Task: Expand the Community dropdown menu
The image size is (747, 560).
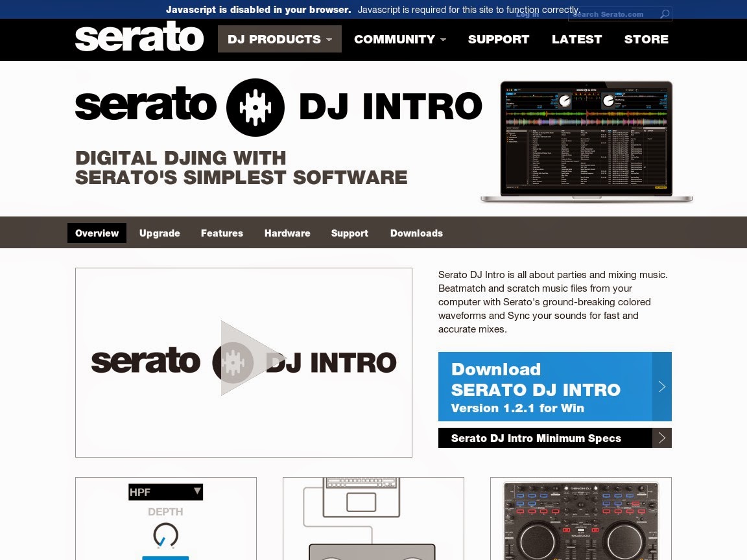Action: tap(399, 39)
